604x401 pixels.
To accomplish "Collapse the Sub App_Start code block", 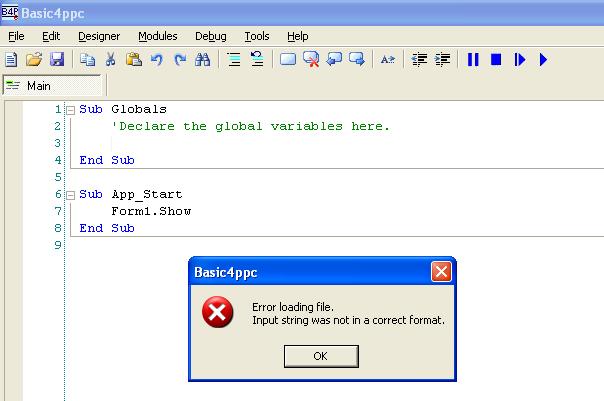I will 70,195.
